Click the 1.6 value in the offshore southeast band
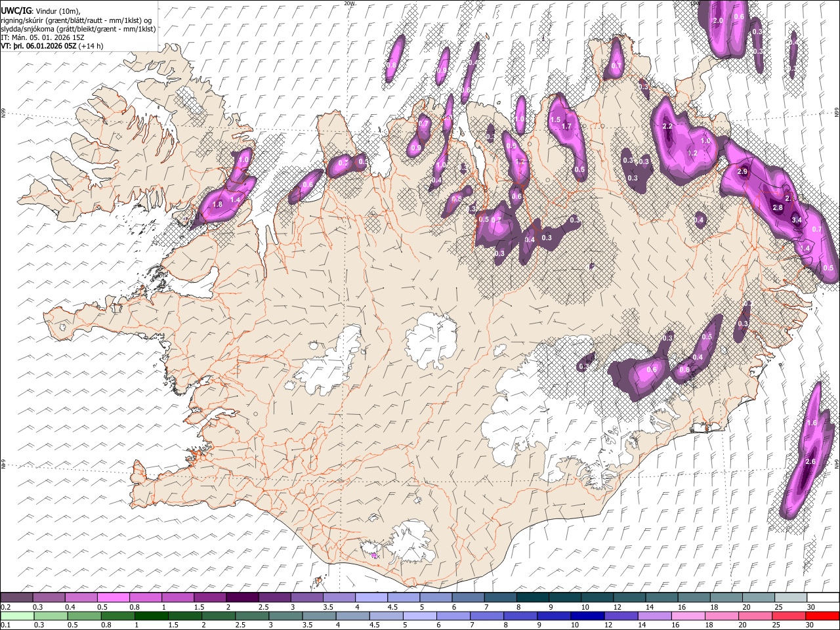The width and height of the screenshot is (840, 630). click(x=812, y=423)
